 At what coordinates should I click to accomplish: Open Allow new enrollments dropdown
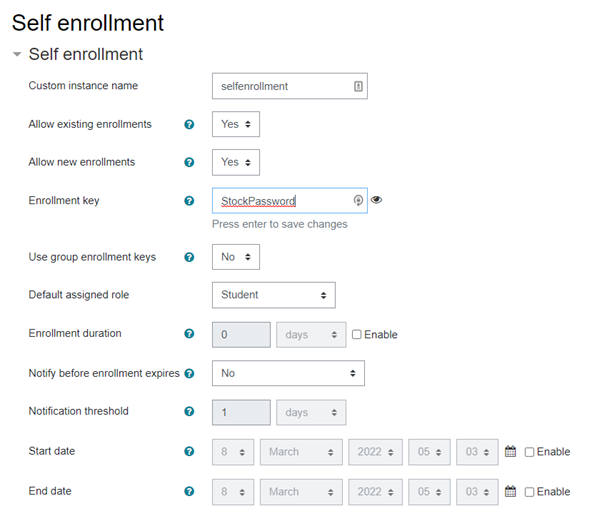tap(236, 162)
